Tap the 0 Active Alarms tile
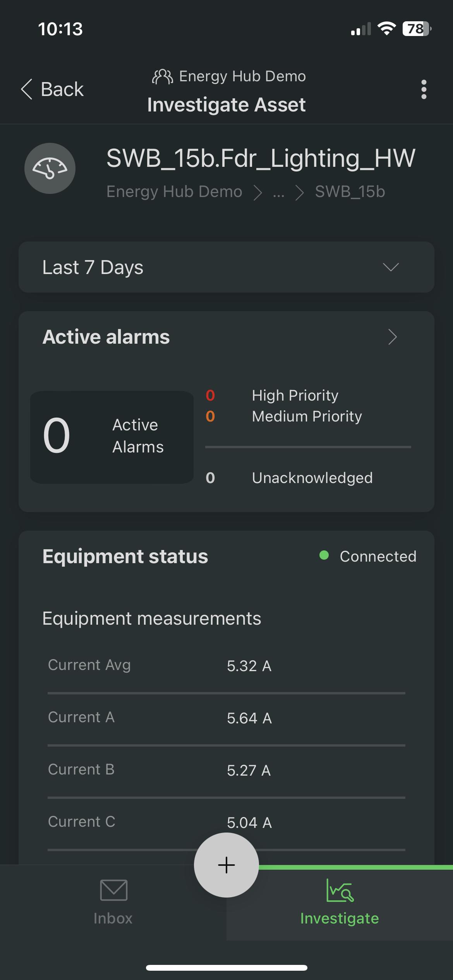Image resolution: width=453 pixels, height=980 pixels. tap(112, 437)
